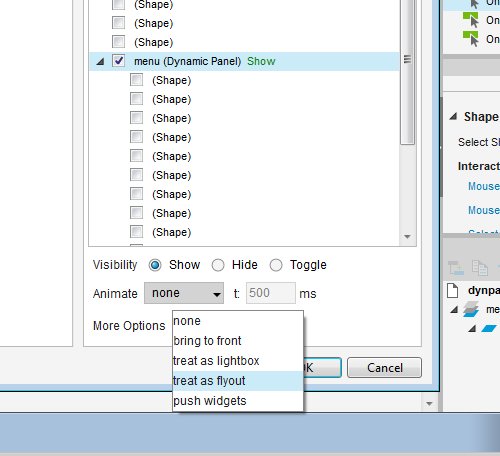
Task: Collapse the Shape section in the inspector
Action: pos(453,116)
